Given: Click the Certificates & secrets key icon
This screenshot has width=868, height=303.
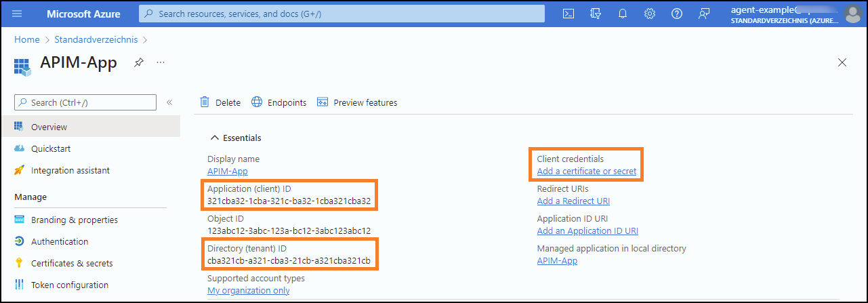Looking at the screenshot, I should pyautogui.click(x=19, y=263).
